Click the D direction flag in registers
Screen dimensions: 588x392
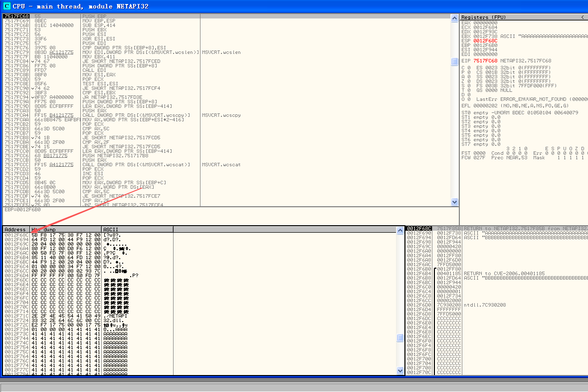click(466, 95)
